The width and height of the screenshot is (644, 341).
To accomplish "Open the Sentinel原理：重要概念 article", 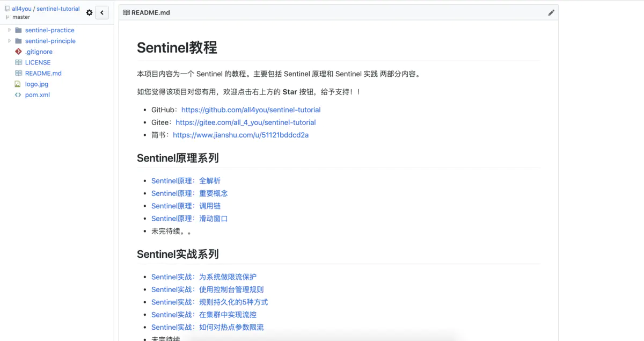I will click(189, 193).
